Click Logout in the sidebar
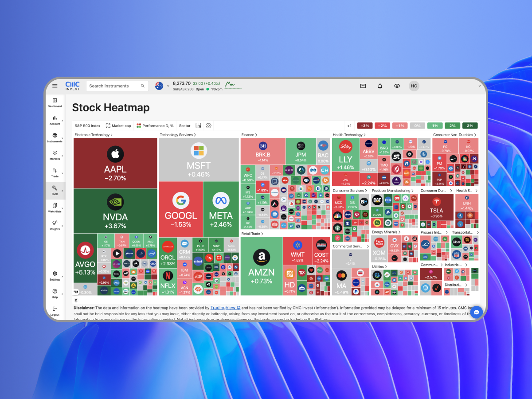 (55, 311)
